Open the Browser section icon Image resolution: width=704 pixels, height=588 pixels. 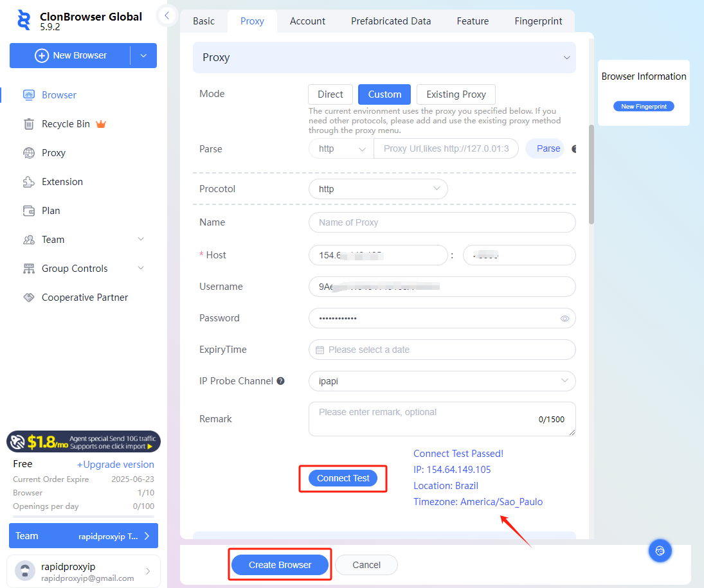click(29, 94)
